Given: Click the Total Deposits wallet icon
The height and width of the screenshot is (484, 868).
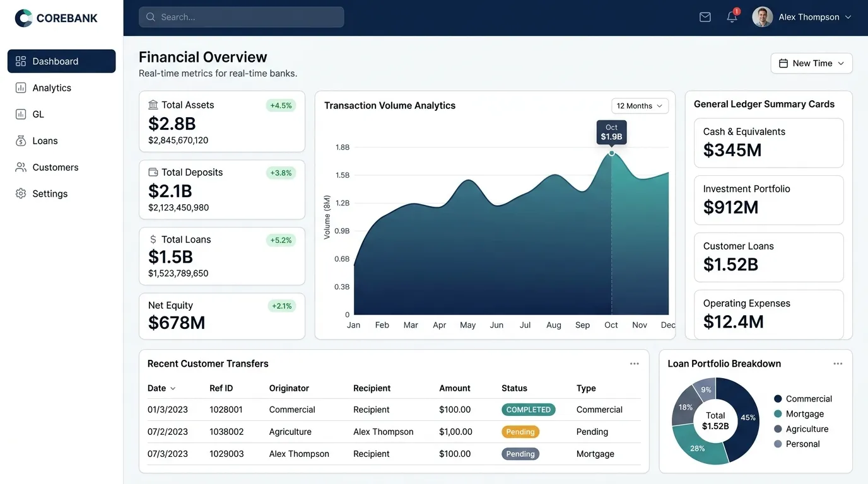Looking at the screenshot, I should click(153, 172).
